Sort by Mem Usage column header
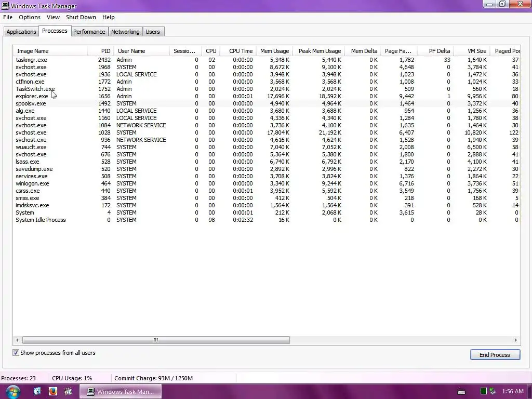532x399 pixels. [274, 51]
